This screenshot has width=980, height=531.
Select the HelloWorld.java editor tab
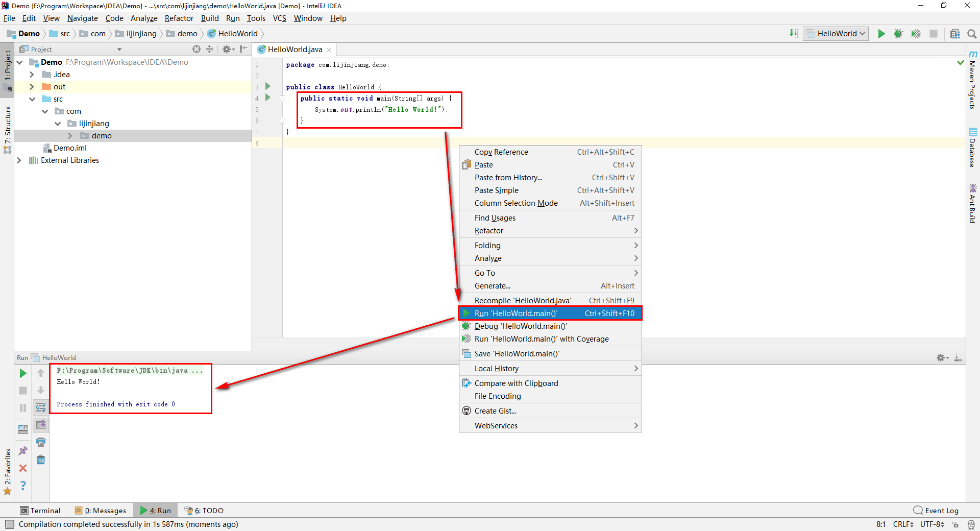(295, 50)
